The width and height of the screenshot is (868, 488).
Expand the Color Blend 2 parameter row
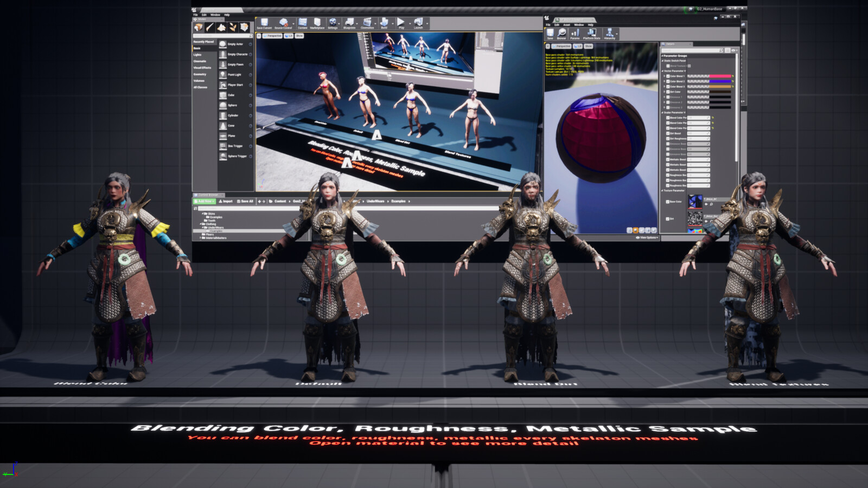pos(664,81)
